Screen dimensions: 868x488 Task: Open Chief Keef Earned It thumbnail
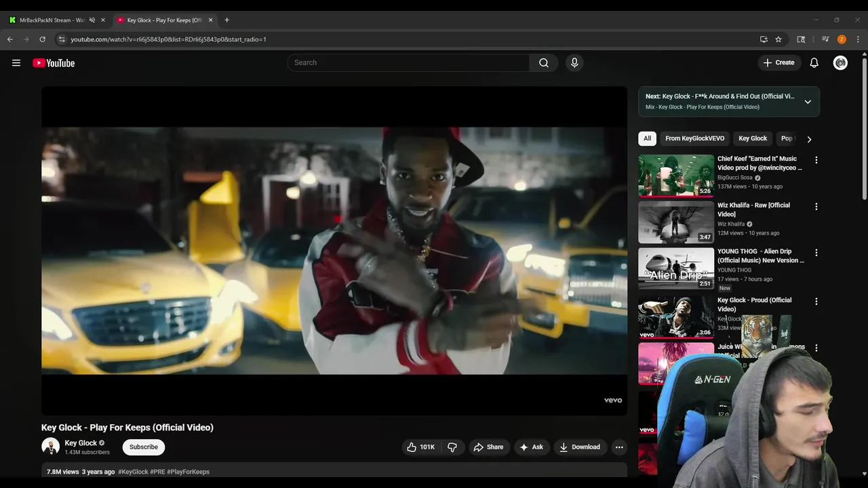pyautogui.click(x=676, y=176)
